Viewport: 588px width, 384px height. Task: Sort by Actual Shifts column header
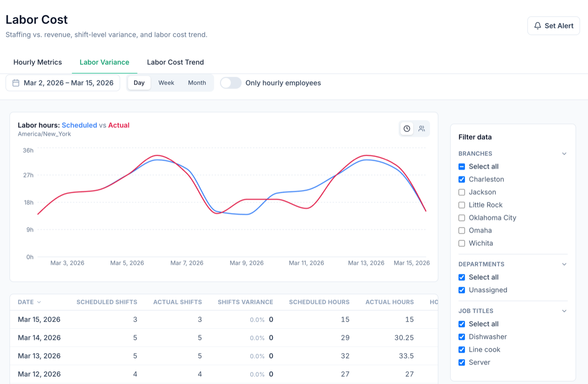177,302
